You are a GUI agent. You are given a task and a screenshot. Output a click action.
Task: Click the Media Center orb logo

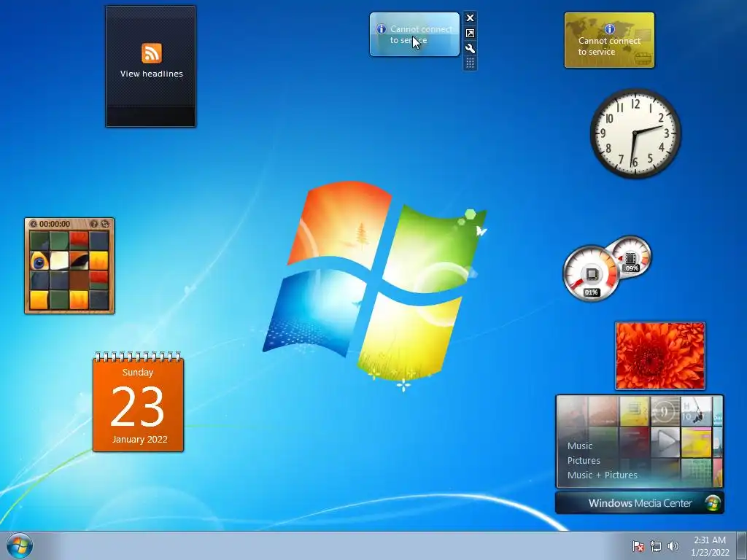click(x=713, y=503)
